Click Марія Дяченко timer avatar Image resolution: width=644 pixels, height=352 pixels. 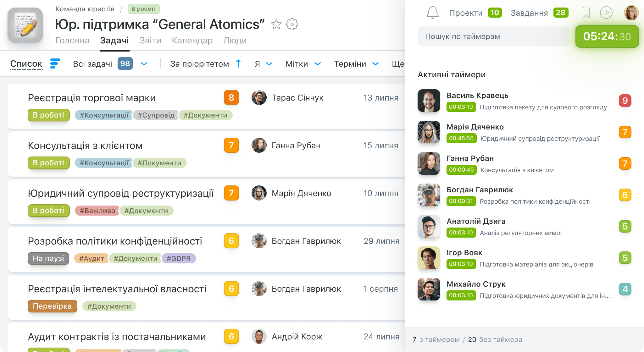(x=429, y=132)
